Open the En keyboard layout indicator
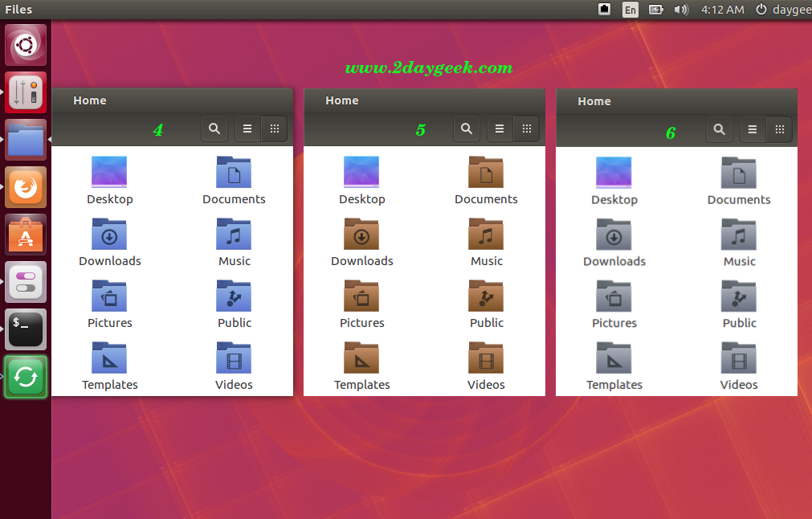The height and width of the screenshot is (519, 812). (630, 10)
